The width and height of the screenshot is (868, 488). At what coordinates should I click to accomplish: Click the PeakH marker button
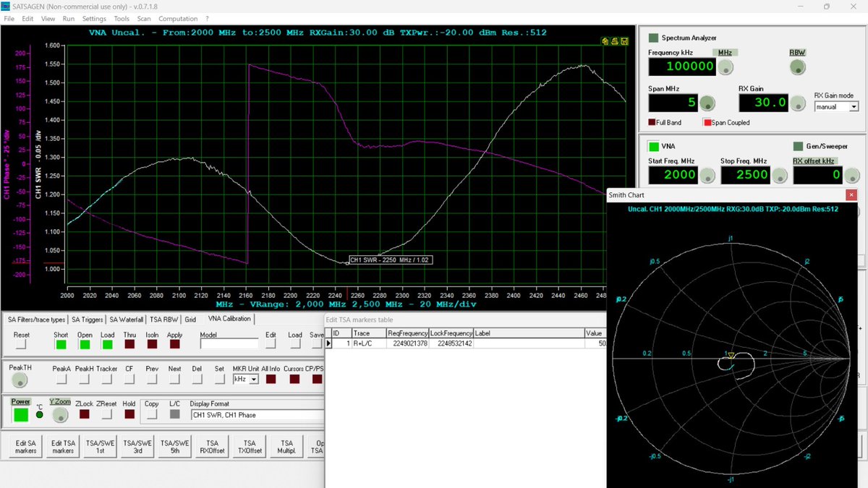coord(84,379)
